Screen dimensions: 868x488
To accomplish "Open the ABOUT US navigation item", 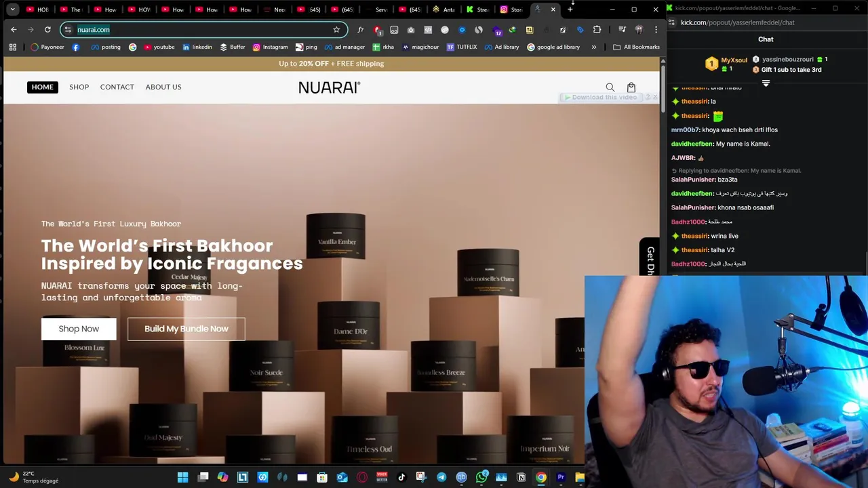I will coord(163,87).
